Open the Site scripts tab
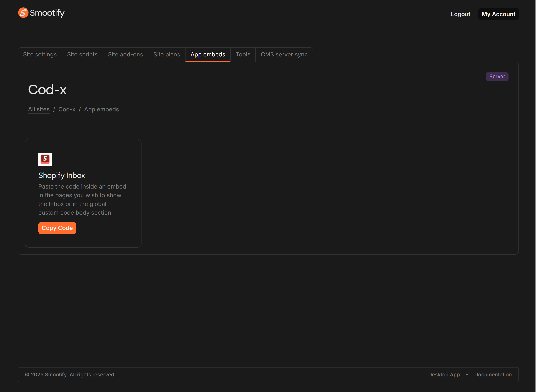This screenshot has width=536, height=392. [82, 54]
